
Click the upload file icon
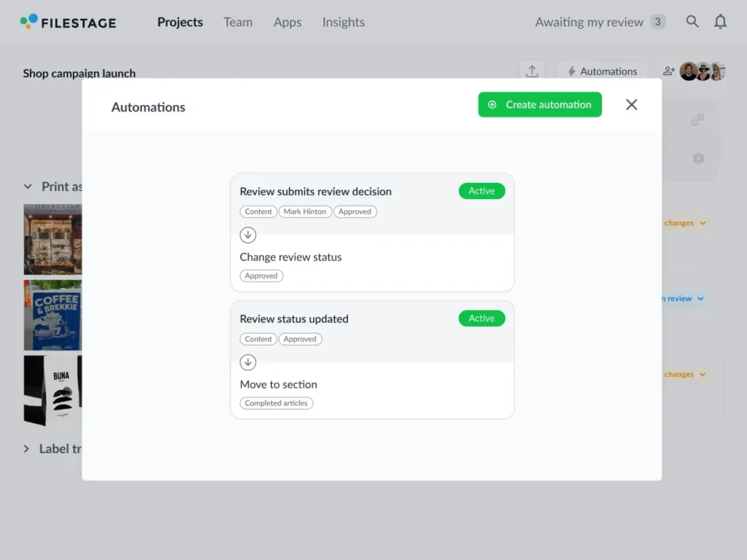coord(532,71)
